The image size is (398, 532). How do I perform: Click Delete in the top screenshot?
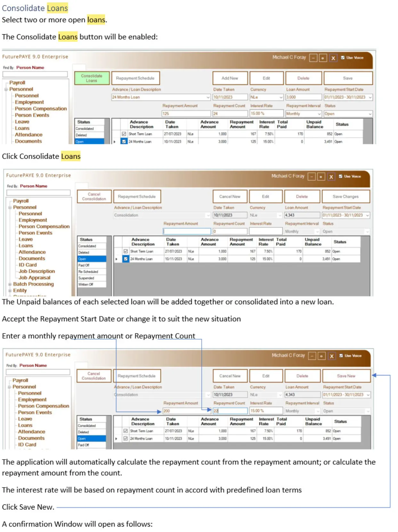303,78
